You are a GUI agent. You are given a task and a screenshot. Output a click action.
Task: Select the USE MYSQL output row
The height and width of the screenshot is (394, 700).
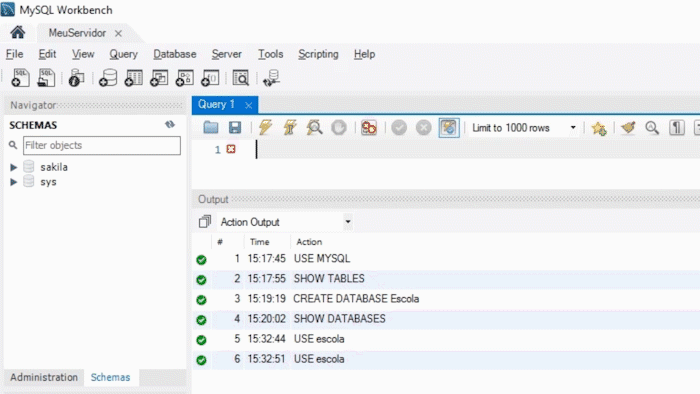(446, 259)
